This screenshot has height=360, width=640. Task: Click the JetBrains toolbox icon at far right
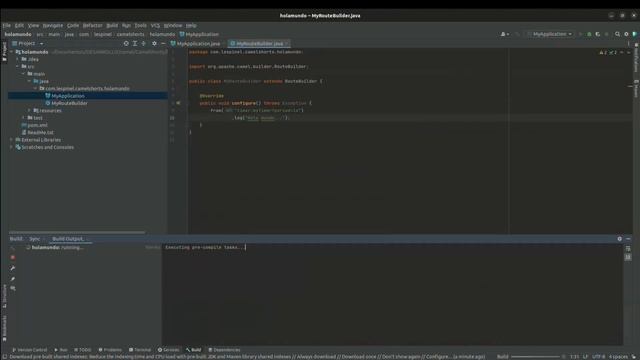[635, 34]
